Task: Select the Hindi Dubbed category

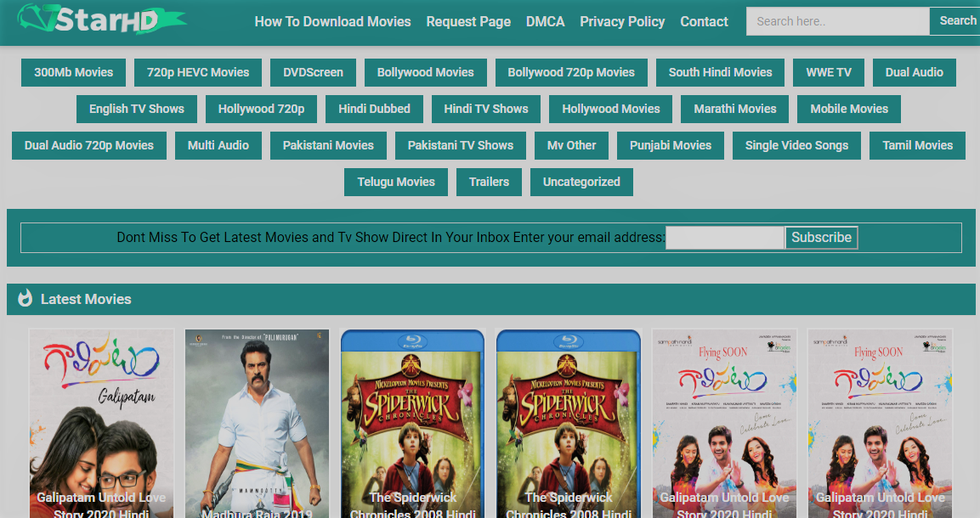Action: click(374, 110)
